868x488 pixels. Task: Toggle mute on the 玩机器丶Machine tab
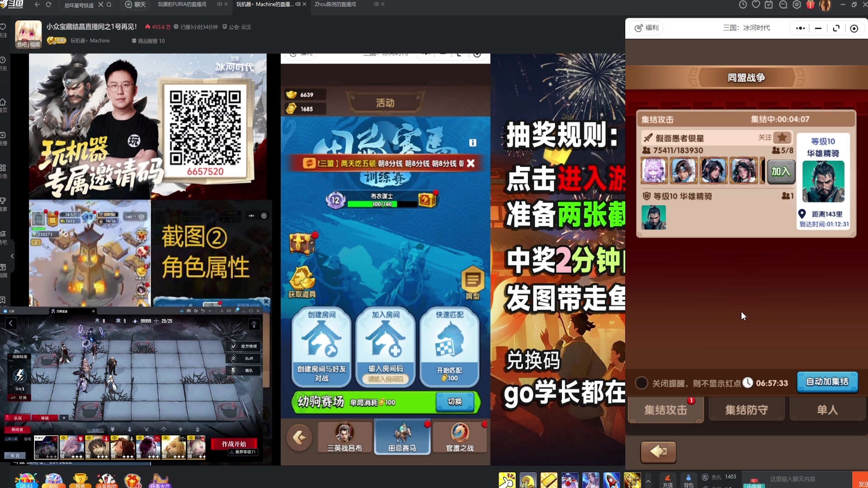pos(298,4)
